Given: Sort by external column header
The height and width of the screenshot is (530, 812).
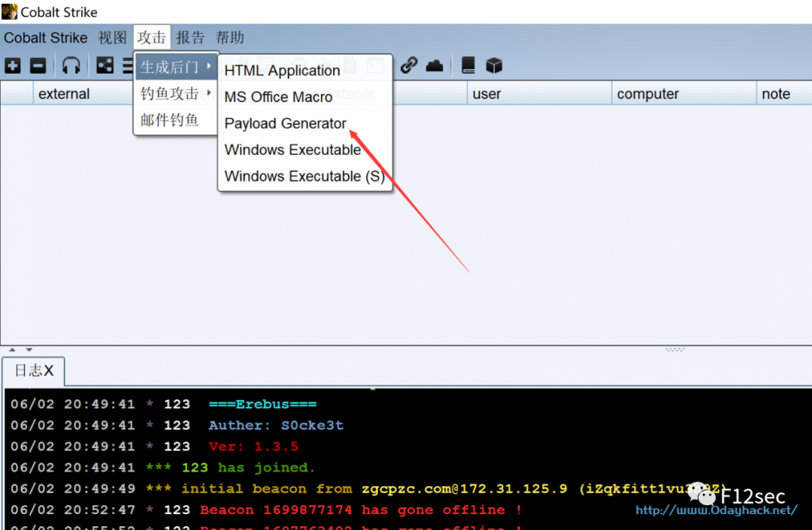Looking at the screenshot, I should click(x=83, y=94).
